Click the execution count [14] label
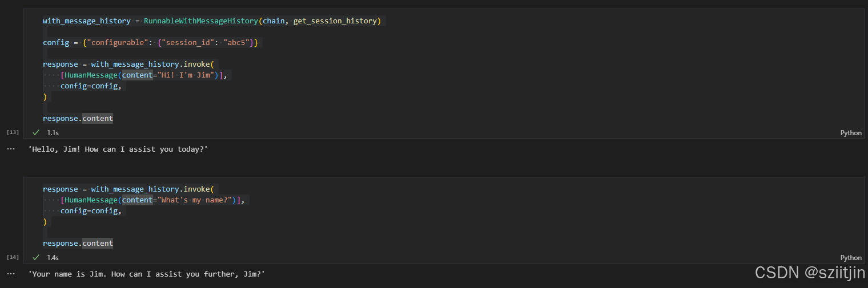Screen dimensions: 868x288 [13, 258]
